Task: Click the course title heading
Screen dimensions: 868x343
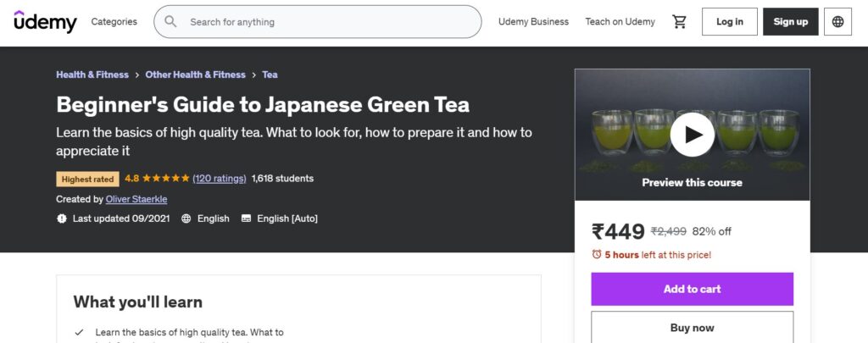Action: (263, 104)
